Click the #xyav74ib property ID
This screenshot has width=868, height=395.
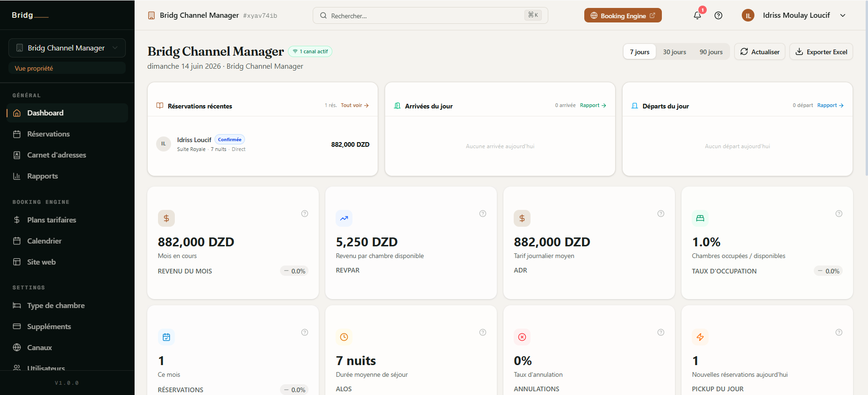(x=260, y=16)
